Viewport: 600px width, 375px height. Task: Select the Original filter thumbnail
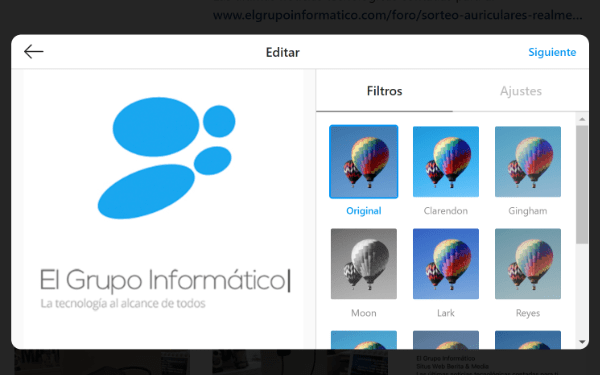364,161
